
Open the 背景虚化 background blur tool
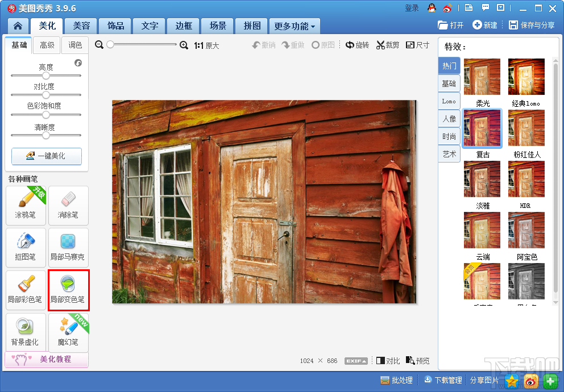point(26,333)
